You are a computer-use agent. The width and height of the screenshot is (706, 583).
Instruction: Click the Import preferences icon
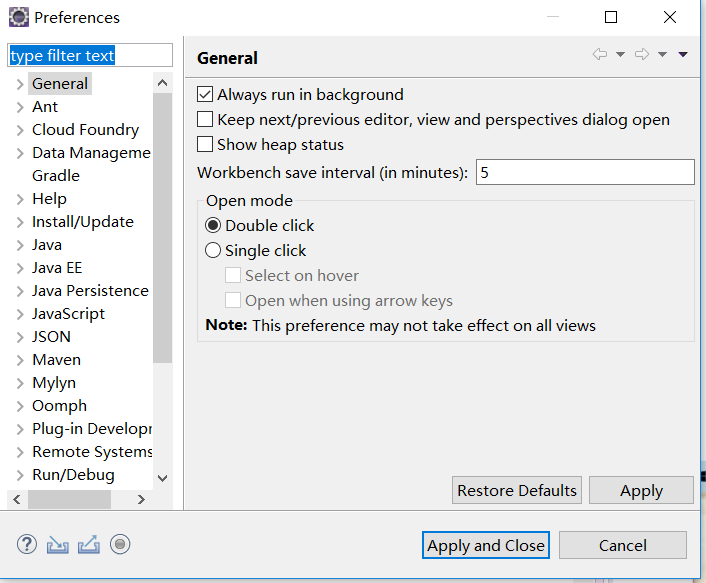57,544
